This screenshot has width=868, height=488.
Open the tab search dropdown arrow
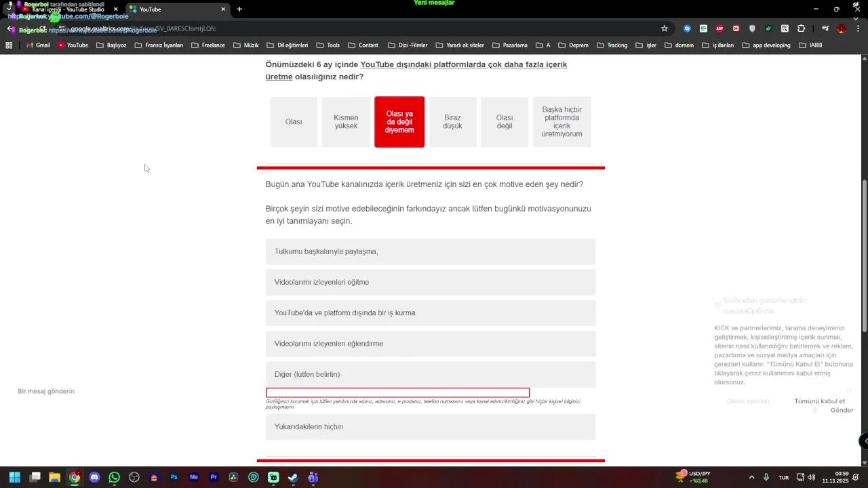click(x=9, y=9)
